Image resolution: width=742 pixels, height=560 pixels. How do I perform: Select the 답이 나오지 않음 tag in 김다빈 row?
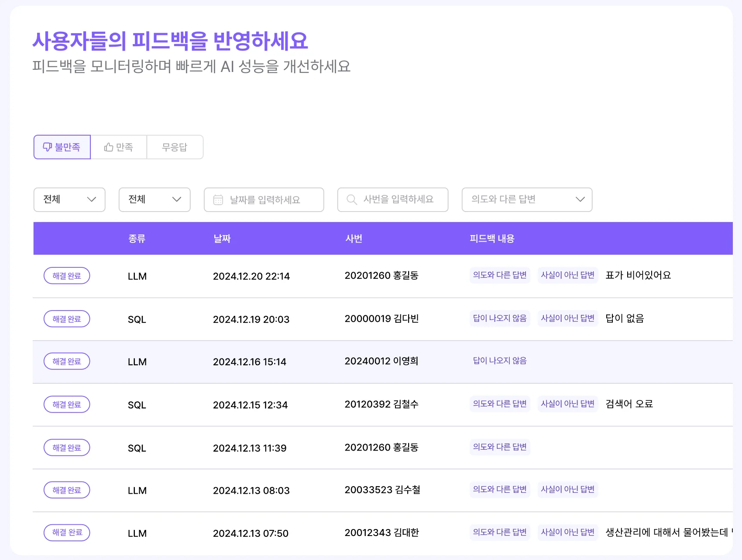500,318
